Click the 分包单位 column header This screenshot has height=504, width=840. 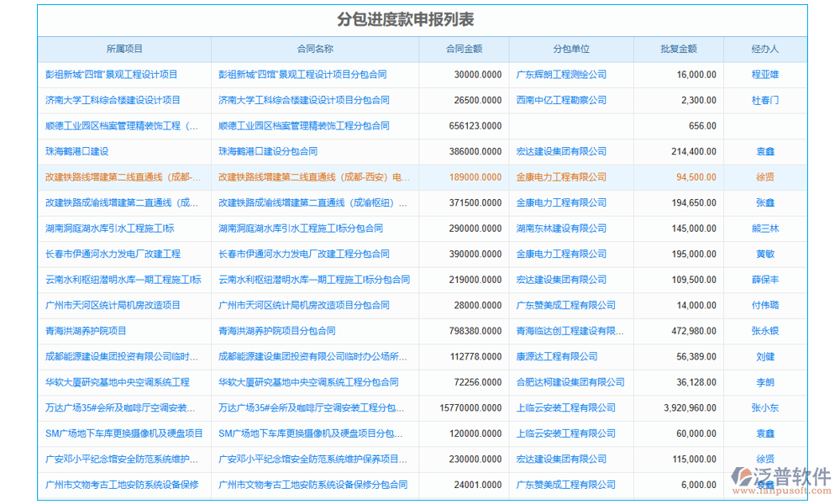[x=570, y=50]
